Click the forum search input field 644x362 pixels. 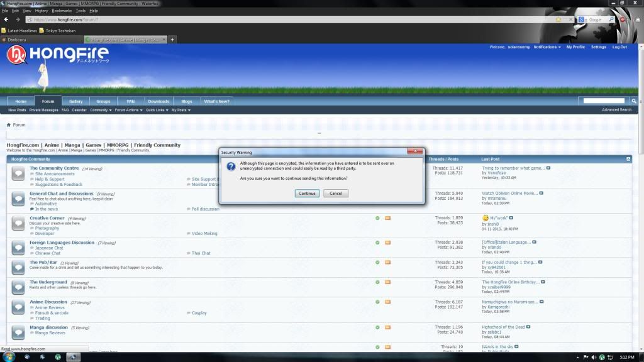(604, 101)
